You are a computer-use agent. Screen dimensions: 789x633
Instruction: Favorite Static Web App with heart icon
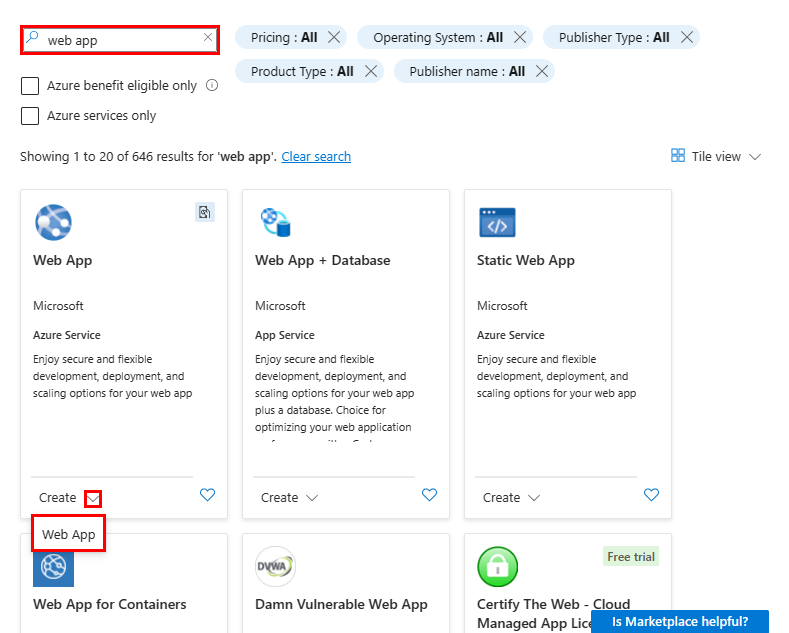[x=651, y=495]
